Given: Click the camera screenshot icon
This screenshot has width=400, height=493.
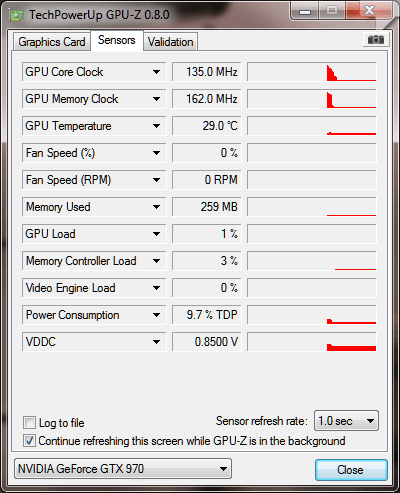Looking at the screenshot, I should point(375,40).
